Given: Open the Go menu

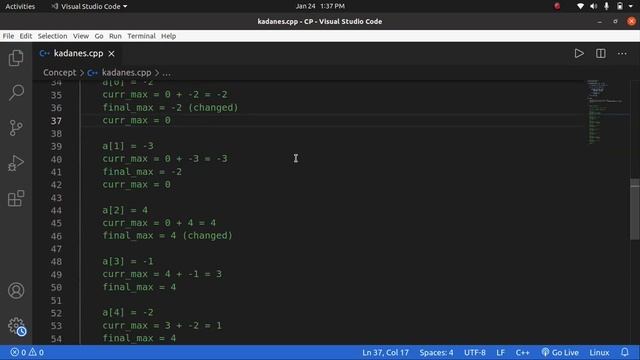Looking at the screenshot, I should tap(99, 36).
